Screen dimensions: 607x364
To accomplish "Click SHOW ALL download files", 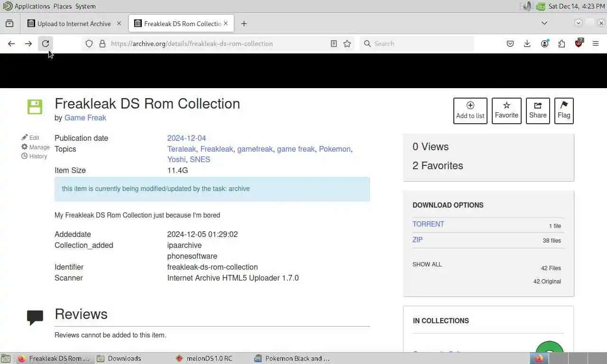I will click(x=427, y=264).
